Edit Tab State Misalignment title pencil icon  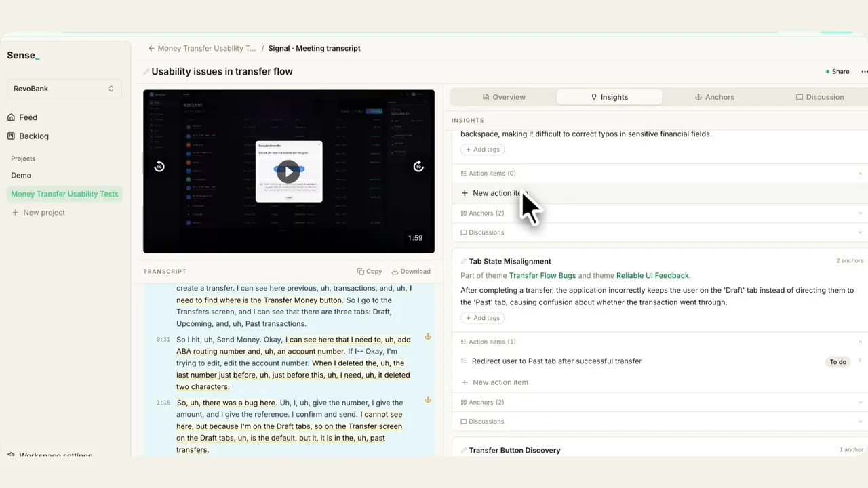[x=464, y=262]
